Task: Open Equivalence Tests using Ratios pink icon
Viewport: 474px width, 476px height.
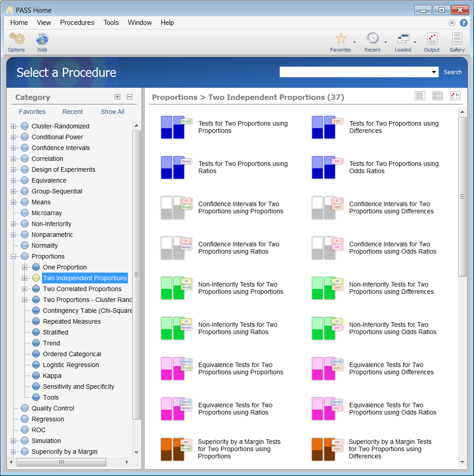Action: [x=176, y=409]
